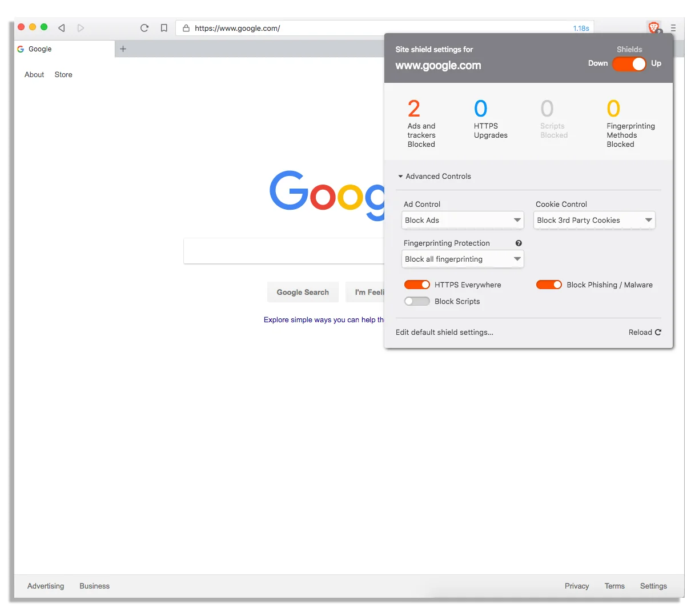Click the Google Search button
The width and height of the screenshot is (699, 616).
303,292
